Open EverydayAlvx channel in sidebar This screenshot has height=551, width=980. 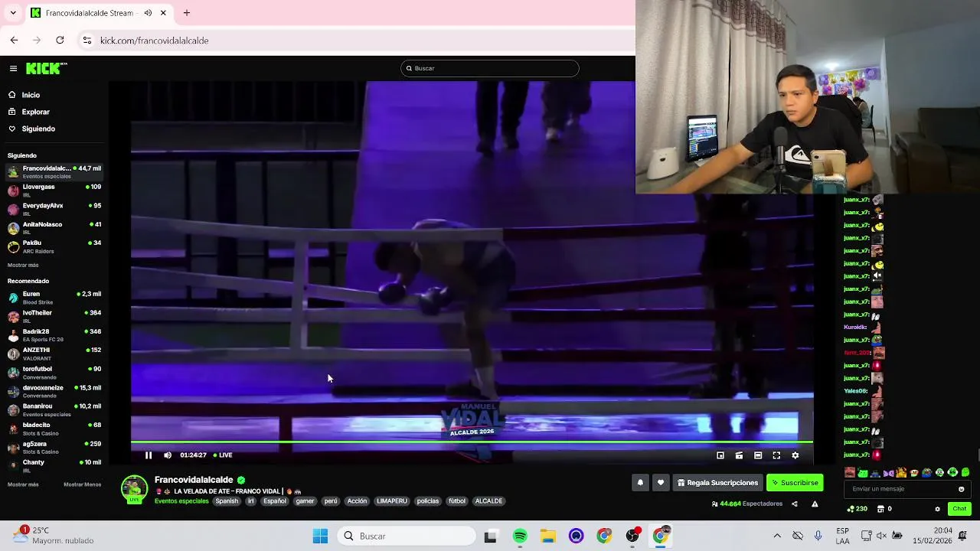(54, 209)
